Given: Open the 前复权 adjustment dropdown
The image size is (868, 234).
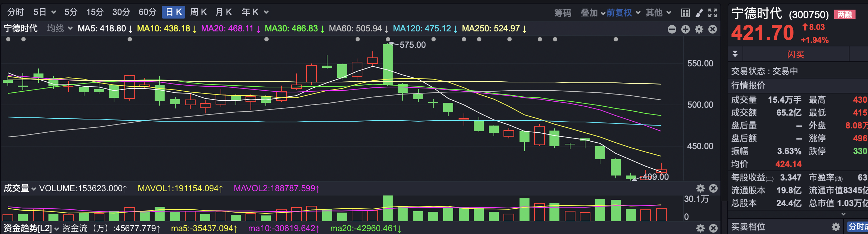Looking at the screenshot, I should coord(623,13).
